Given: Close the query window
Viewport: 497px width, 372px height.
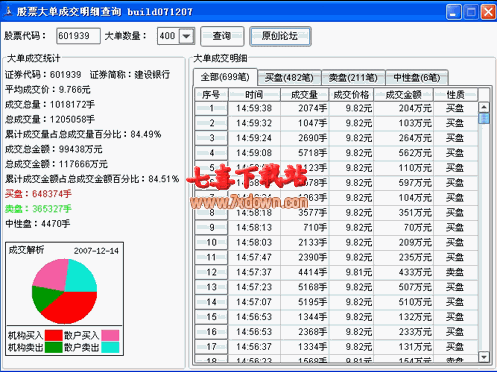Looking at the screenshot, I should point(488,12).
